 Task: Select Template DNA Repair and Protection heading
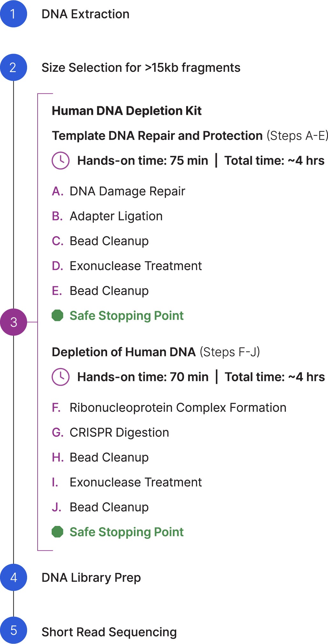tap(157, 136)
